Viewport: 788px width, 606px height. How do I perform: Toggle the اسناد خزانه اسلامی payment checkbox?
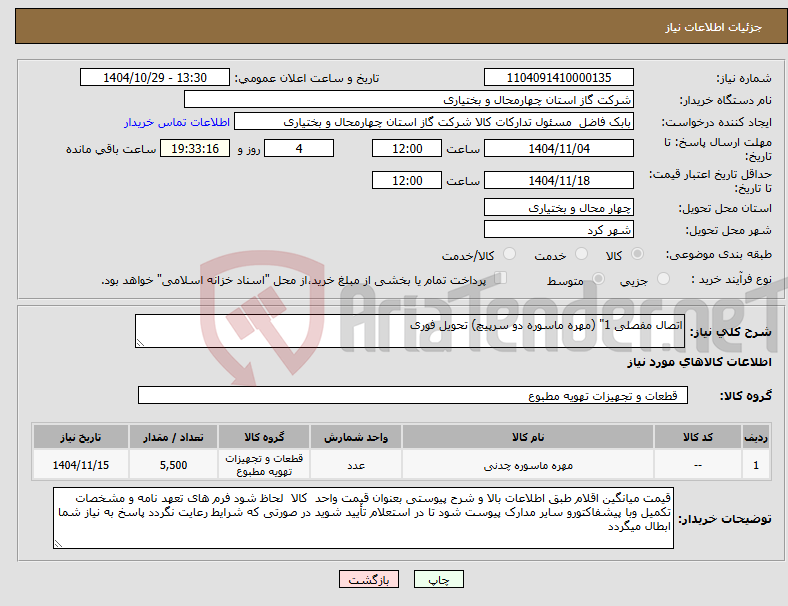click(500, 278)
